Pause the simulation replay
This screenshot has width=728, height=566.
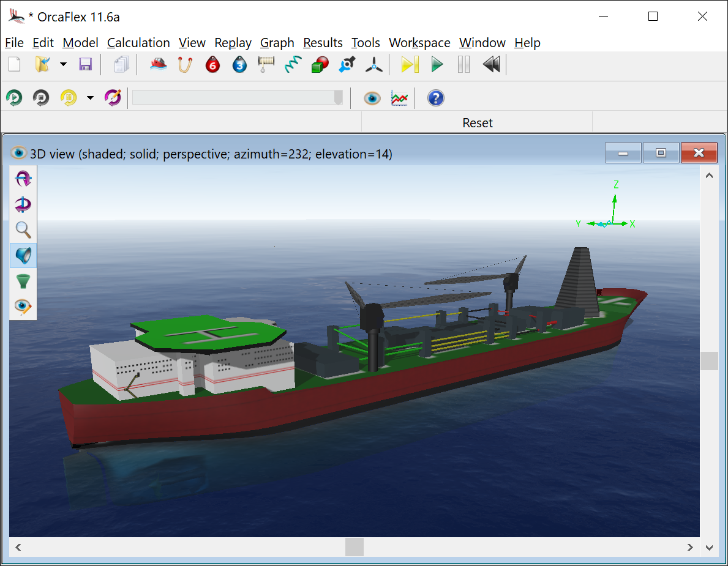463,64
